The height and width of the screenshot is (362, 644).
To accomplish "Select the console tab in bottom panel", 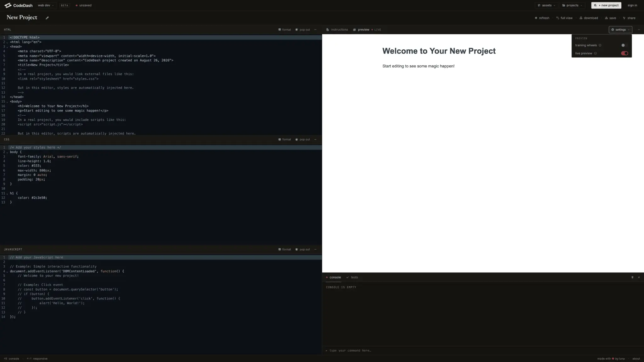I will coord(333,277).
